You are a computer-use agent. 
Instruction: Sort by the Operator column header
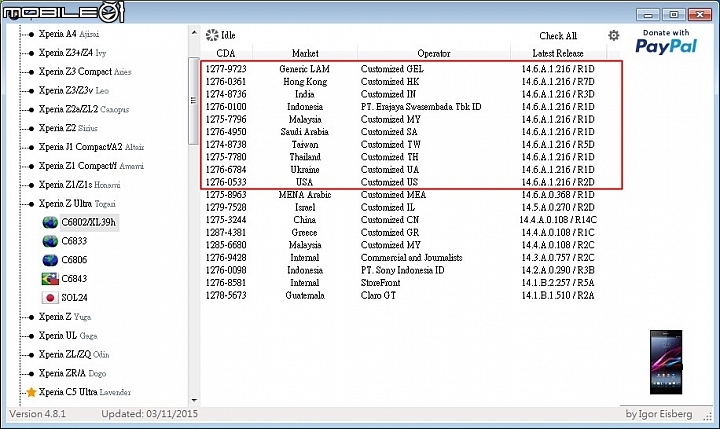tap(434, 53)
